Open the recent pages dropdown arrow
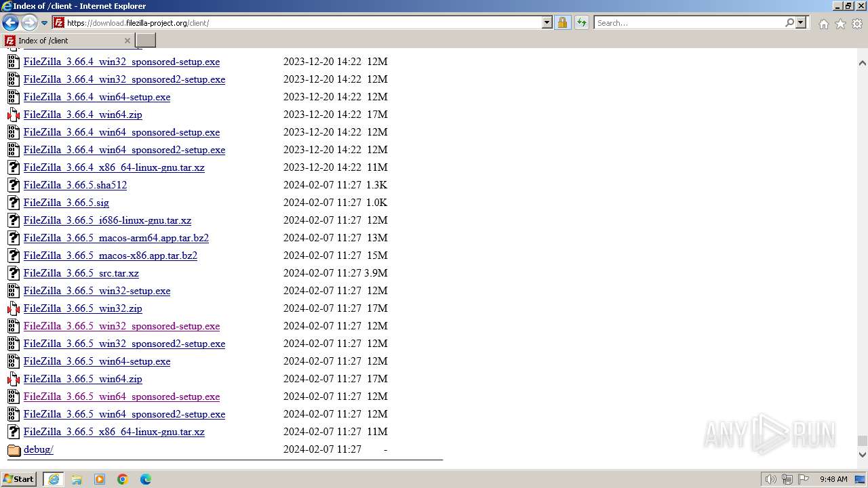This screenshot has height=488, width=868. pyautogui.click(x=45, y=23)
